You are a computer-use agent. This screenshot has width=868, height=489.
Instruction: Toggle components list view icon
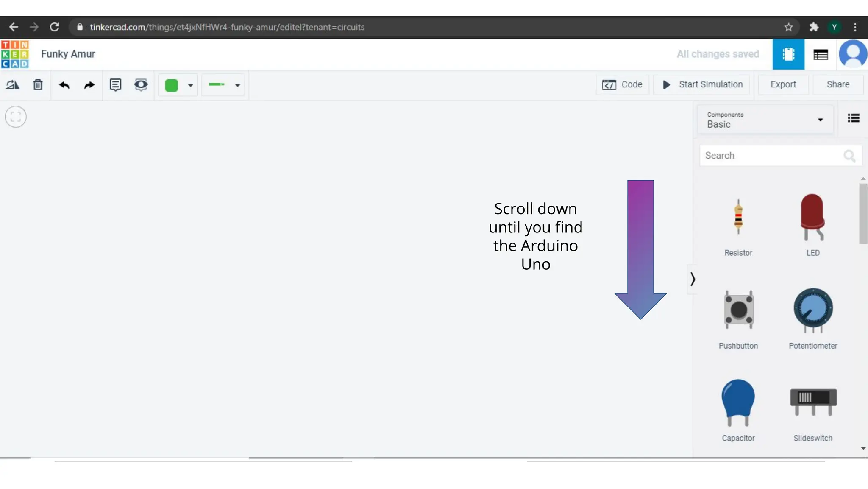[853, 118]
